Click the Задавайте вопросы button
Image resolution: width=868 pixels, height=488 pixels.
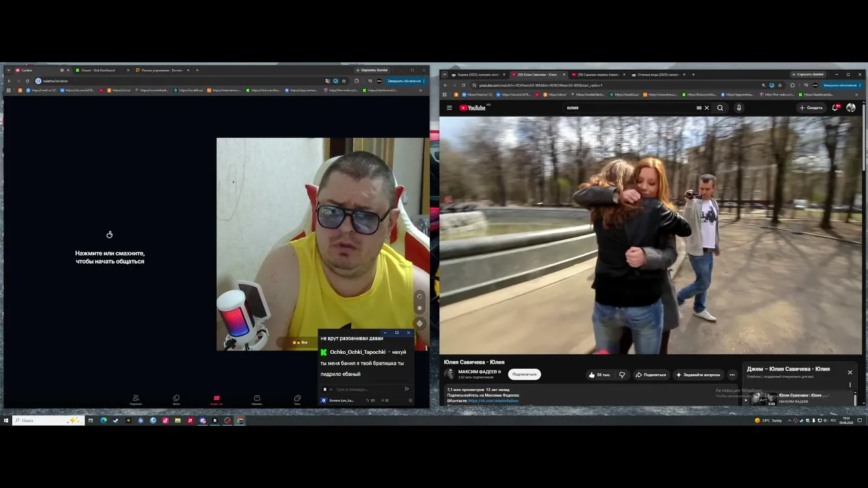698,375
